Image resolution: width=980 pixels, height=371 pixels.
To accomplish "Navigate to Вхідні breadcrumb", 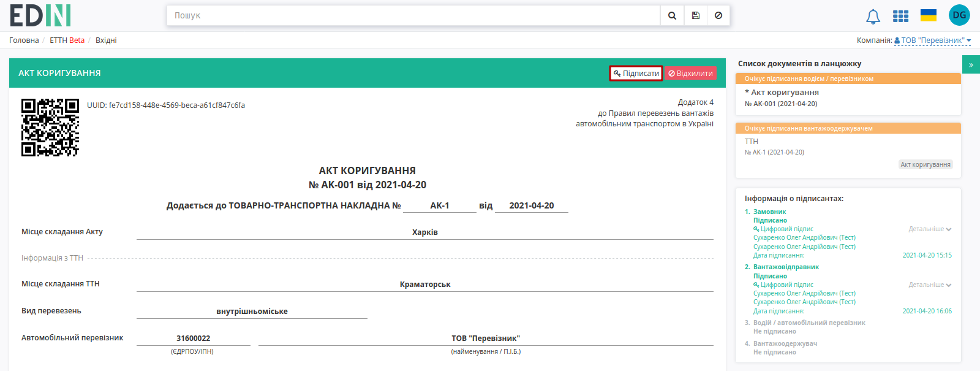I will [106, 40].
